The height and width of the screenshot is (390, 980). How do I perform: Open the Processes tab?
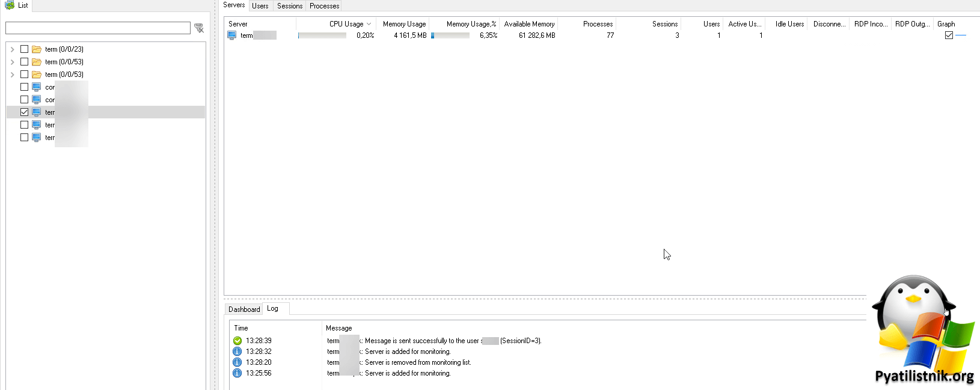tap(324, 6)
